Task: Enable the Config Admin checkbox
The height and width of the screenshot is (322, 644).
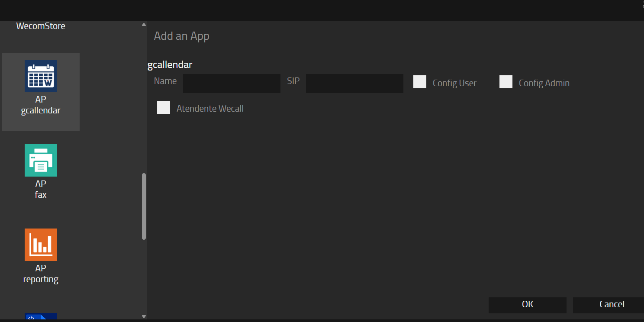Action: [506, 82]
